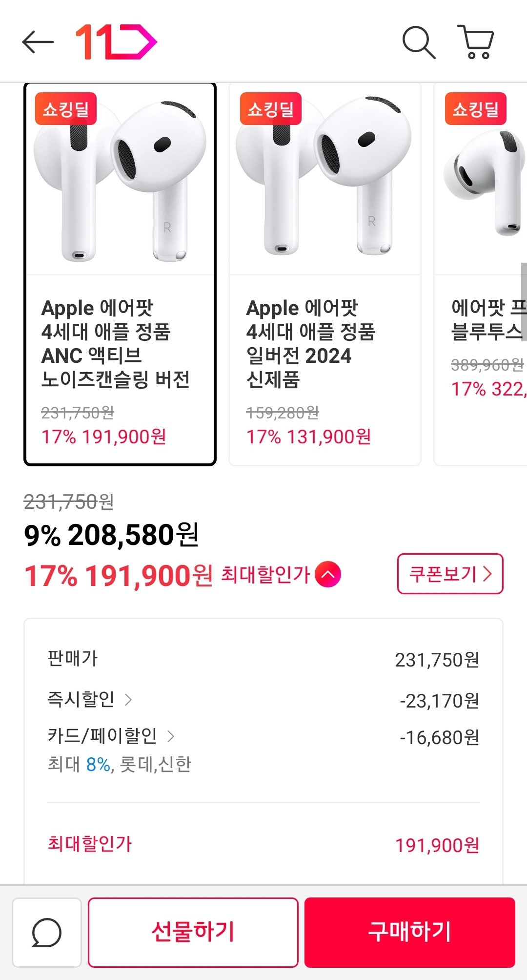The image size is (527, 980).
Task: Tap the 쇼킹딜 badge on the third product
Action: point(476,109)
